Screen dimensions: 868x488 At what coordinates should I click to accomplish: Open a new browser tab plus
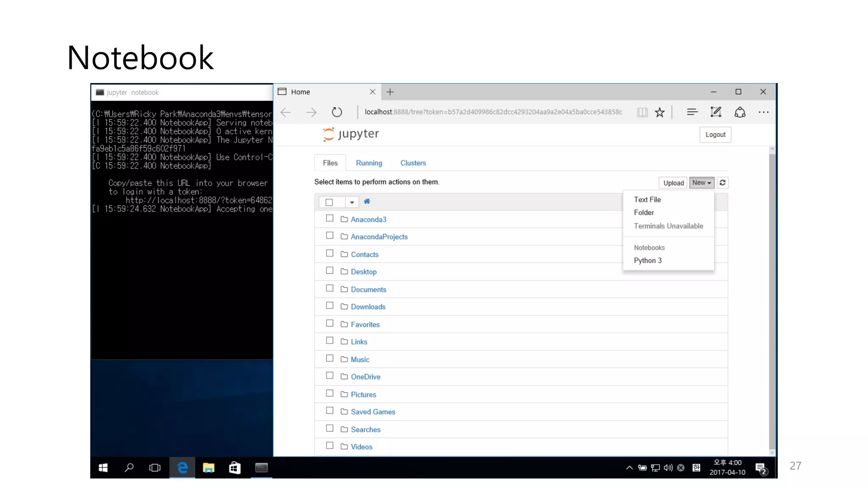390,92
